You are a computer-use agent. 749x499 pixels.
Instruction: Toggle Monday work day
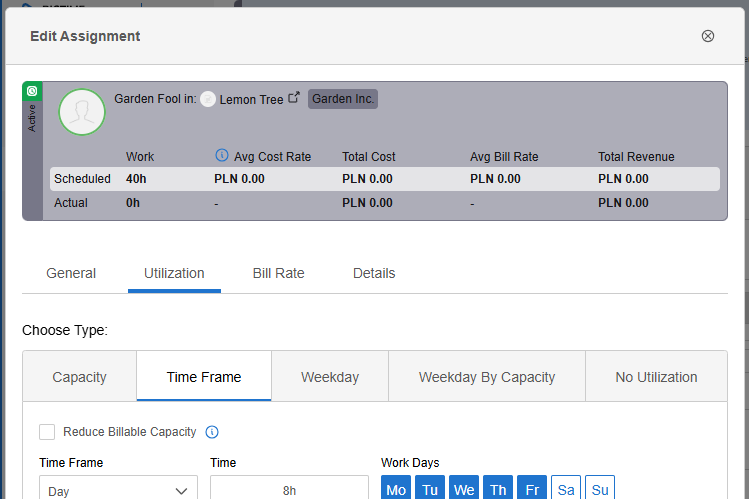tap(396, 488)
